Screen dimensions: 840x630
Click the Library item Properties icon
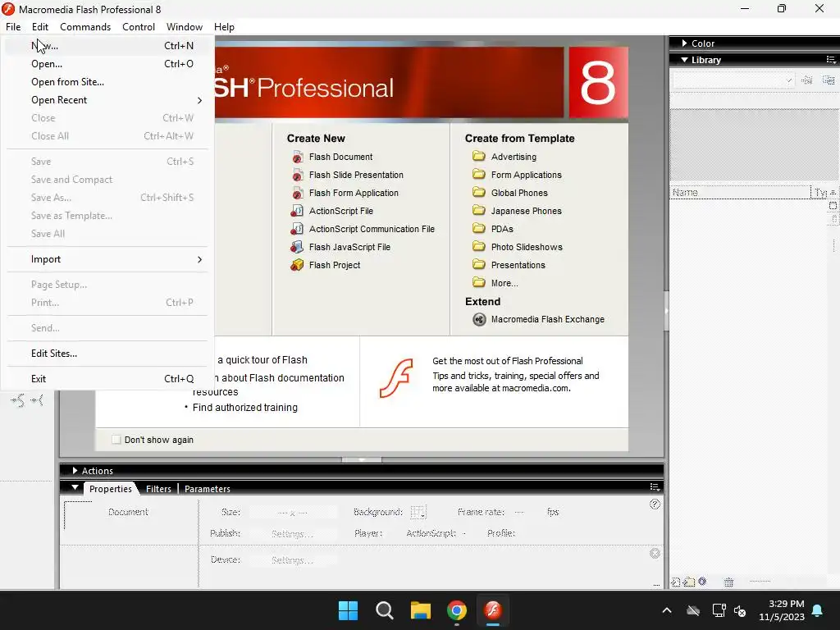point(702,582)
